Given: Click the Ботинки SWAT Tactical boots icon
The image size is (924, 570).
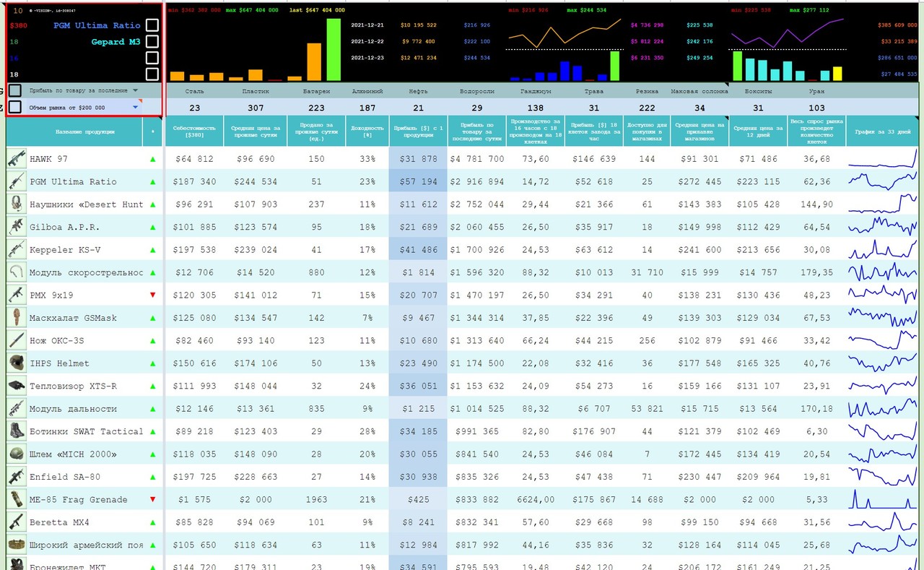Looking at the screenshot, I should click(x=17, y=432).
